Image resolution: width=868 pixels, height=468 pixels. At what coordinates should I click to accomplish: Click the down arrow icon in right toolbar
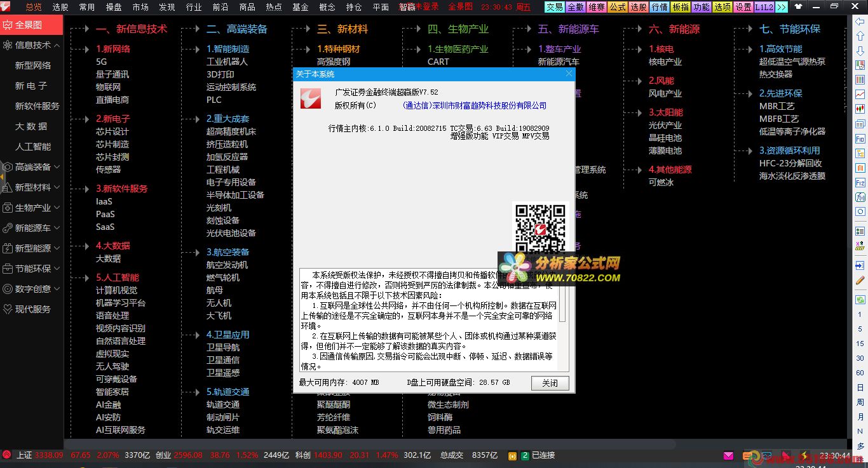[x=860, y=50]
